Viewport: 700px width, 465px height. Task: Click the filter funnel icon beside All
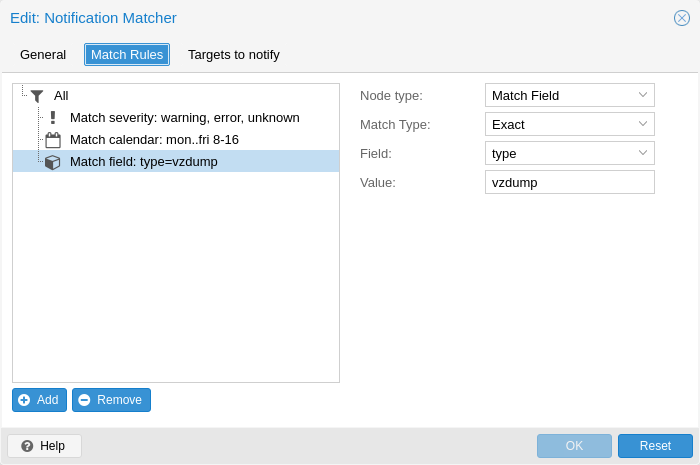37,96
